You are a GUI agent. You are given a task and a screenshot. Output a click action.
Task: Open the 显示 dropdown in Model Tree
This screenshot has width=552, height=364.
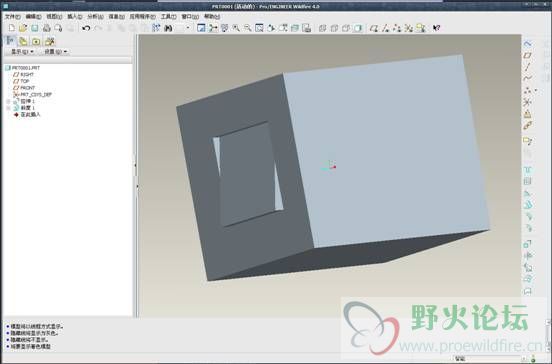click(22, 52)
